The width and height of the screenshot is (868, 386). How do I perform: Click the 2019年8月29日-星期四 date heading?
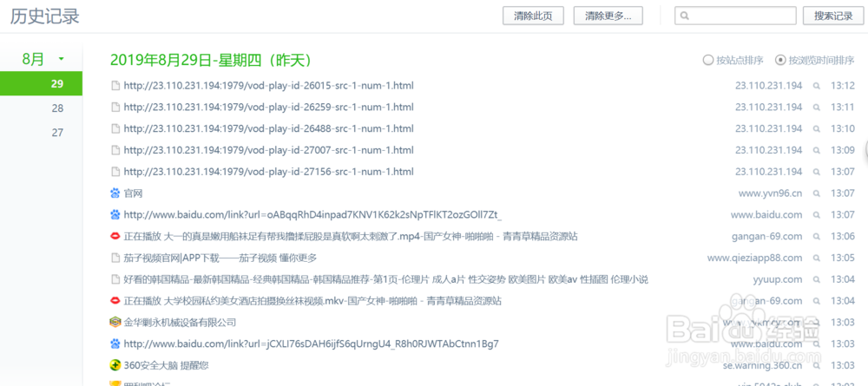click(x=211, y=60)
